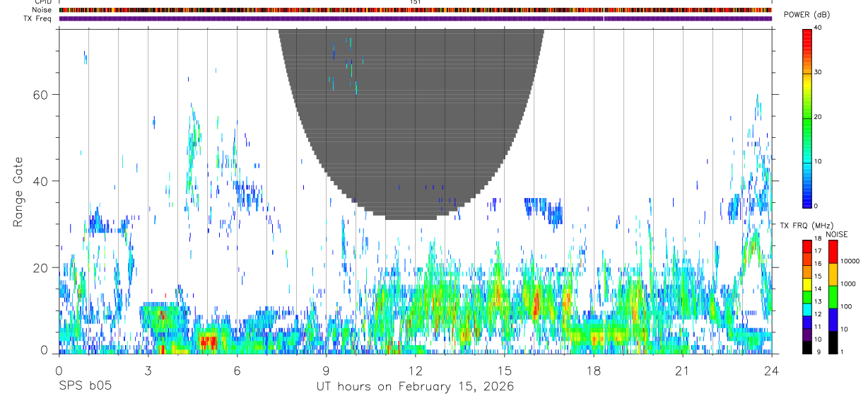Image resolution: width=868 pixels, height=401 pixels.
Task: Click the 15 tick on the UT hours axis
Action: coord(505,370)
